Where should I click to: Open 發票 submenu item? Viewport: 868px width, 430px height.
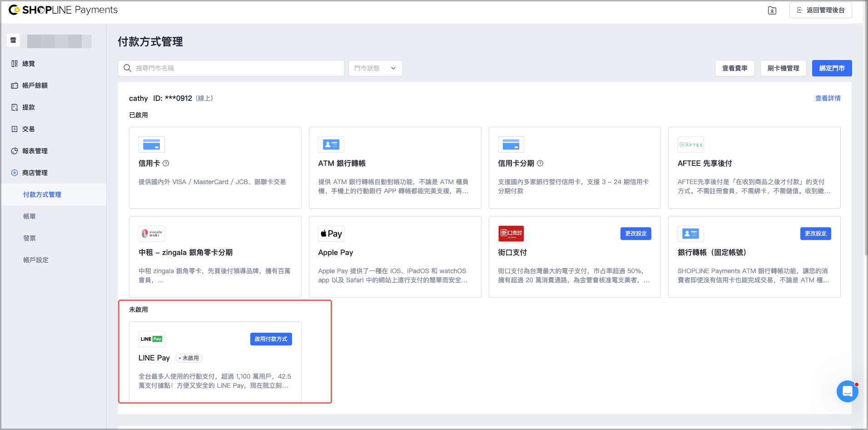(54, 238)
